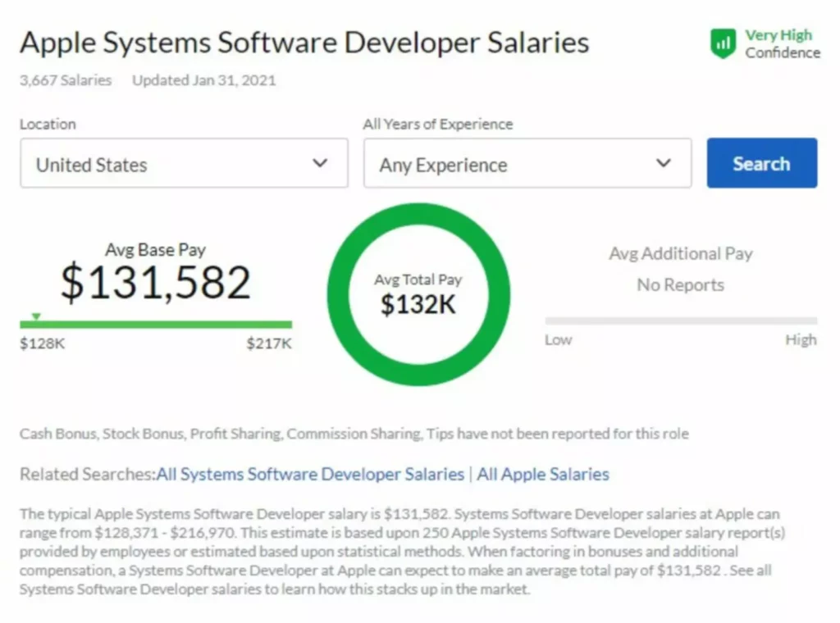
Task: Click the Avg Total Pay donut chart
Action: pyautogui.click(x=418, y=293)
